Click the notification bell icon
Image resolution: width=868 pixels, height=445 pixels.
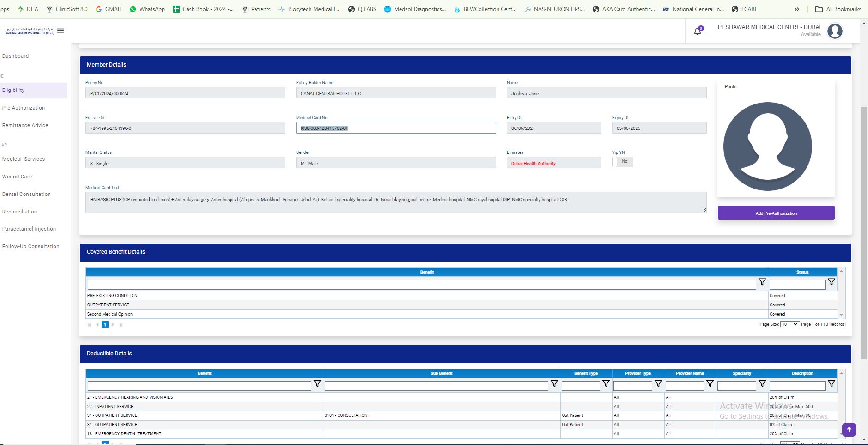point(698,31)
